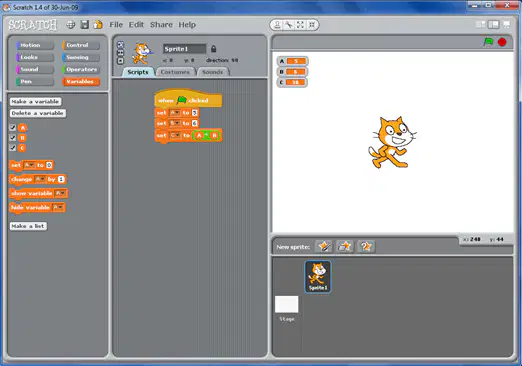The height and width of the screenshot is (366, 522).
Task: Get a surprise sprite icon
Action: click(x=366, y=246)
